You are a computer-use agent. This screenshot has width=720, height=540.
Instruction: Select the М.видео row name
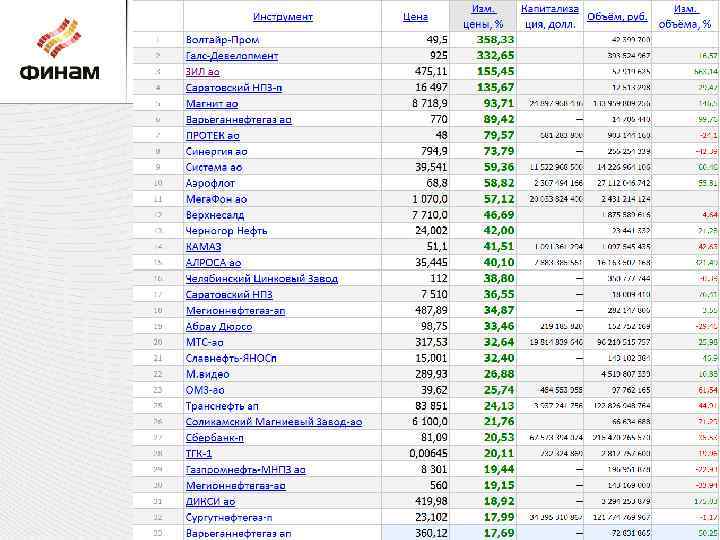point(208,374)
